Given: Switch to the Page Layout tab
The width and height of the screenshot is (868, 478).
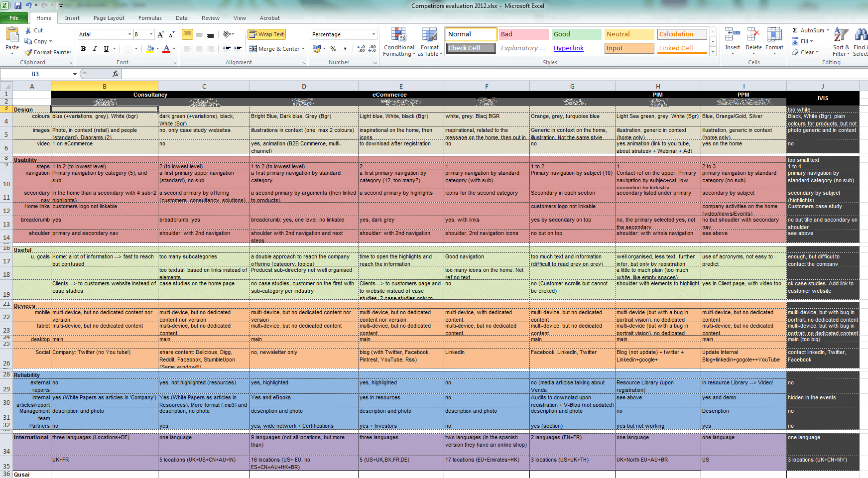Looking at the screenshot, I should click(x=109, y=18).
